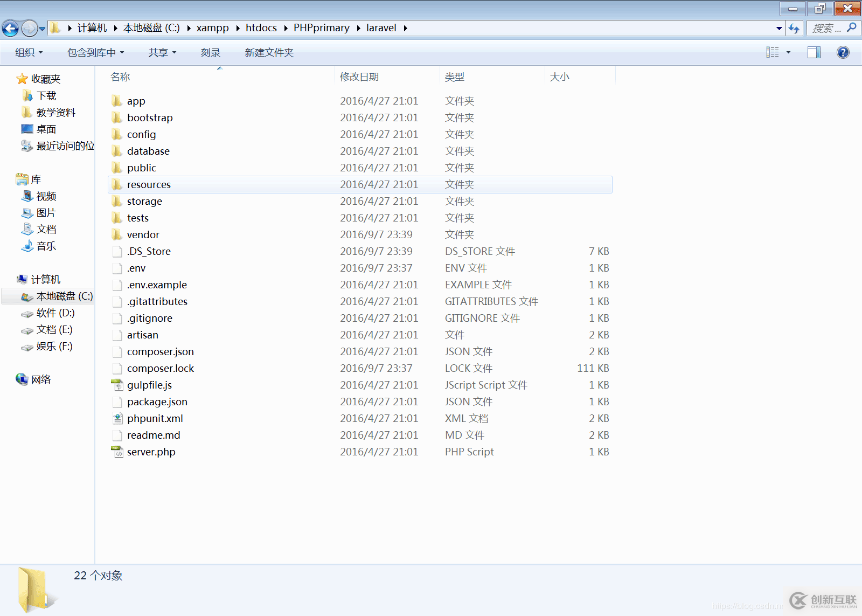Select the public folder icon
The image size is (862, 616).
117,168
